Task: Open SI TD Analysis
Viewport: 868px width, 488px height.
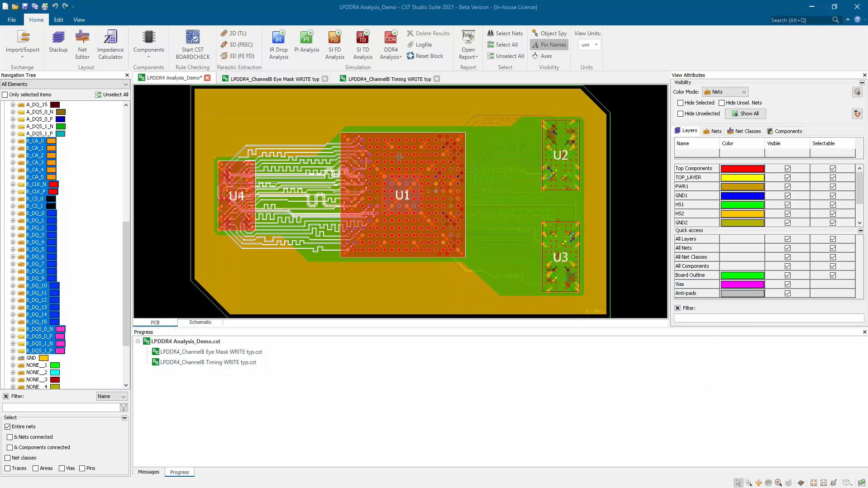Action: point(362,45)
